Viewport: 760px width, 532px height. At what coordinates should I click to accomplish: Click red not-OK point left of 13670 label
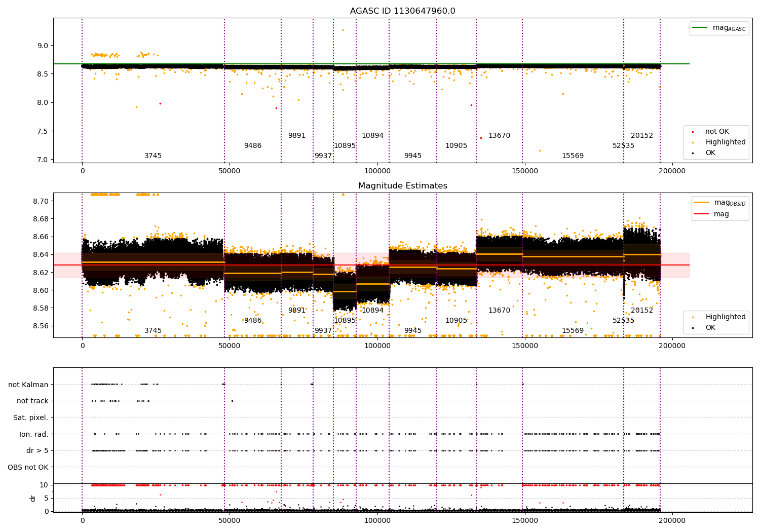tap(481, 138)
